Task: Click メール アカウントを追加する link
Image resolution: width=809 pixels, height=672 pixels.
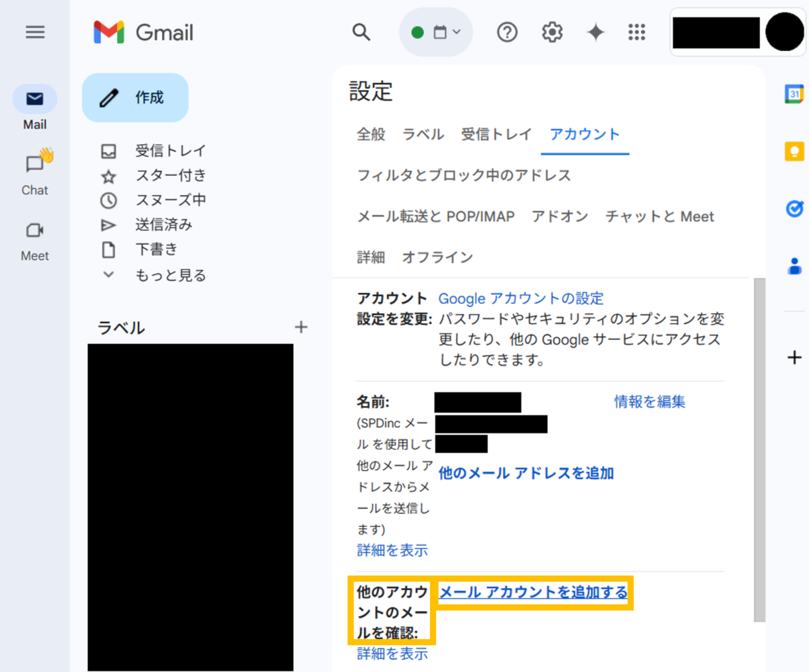Action: (x=534, y=592)
